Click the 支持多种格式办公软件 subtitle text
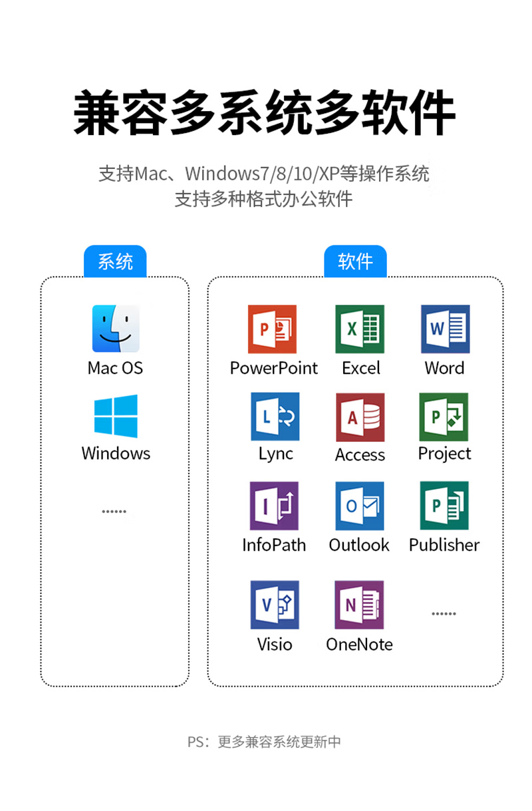532x811 pixels. (x=263, y=198)
